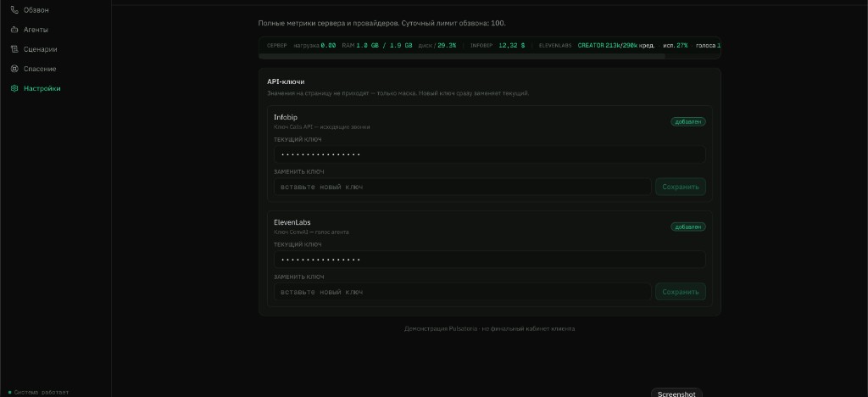Click the phone icon next to Обзвон
The image size is (868, 397).
[14, 10]
